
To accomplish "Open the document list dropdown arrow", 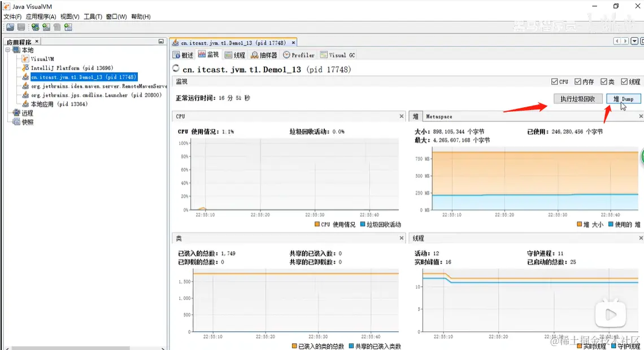I will pyautogui.click(x=634, y=41).
